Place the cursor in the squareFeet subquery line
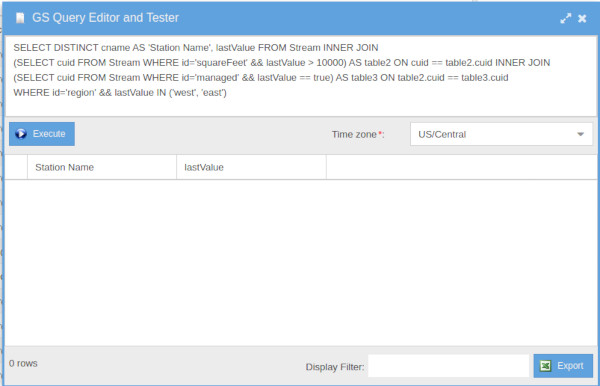The width and height of the screenshot is (600, 386). tap(282, 62)
